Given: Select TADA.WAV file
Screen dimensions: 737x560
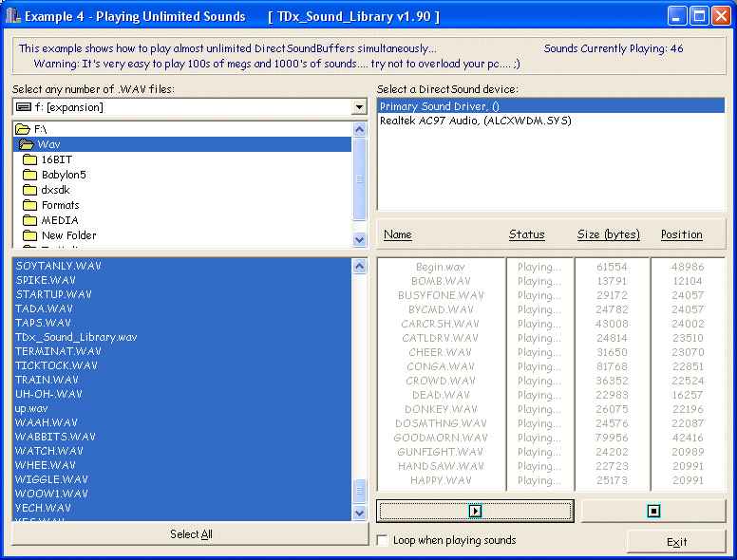Looking at the screenshot, I should point(182,308).
